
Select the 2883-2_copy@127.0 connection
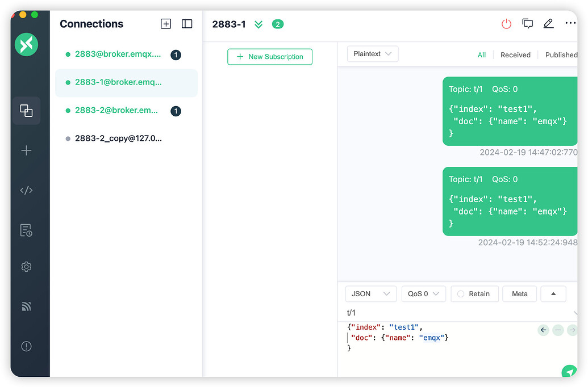(118, 138)
